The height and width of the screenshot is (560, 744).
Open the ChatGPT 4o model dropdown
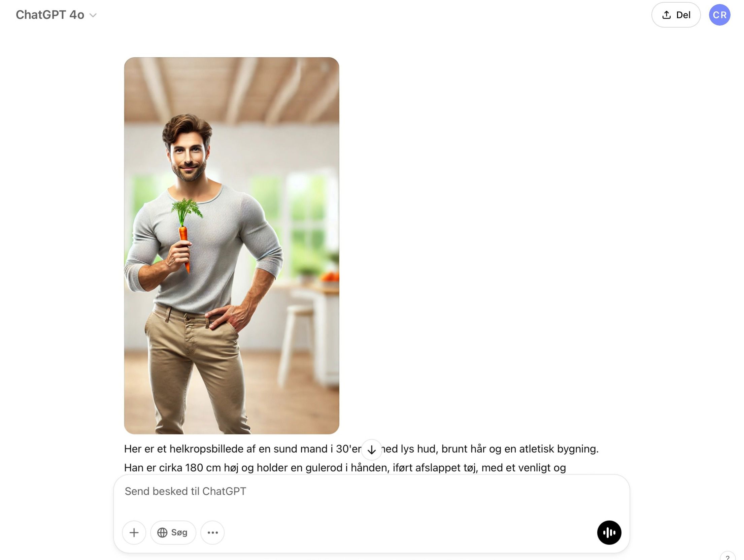[56, 15]
